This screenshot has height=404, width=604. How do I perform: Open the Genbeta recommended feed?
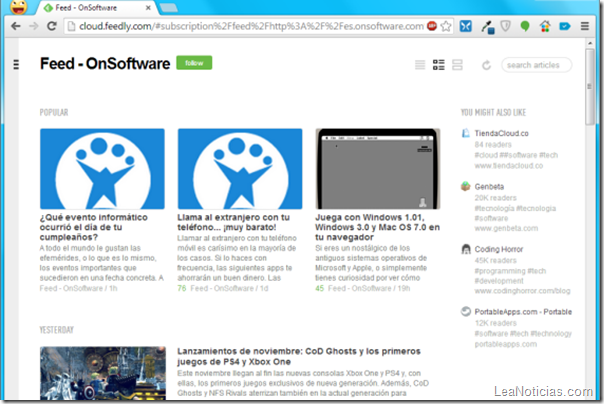[x=489, y=186]
